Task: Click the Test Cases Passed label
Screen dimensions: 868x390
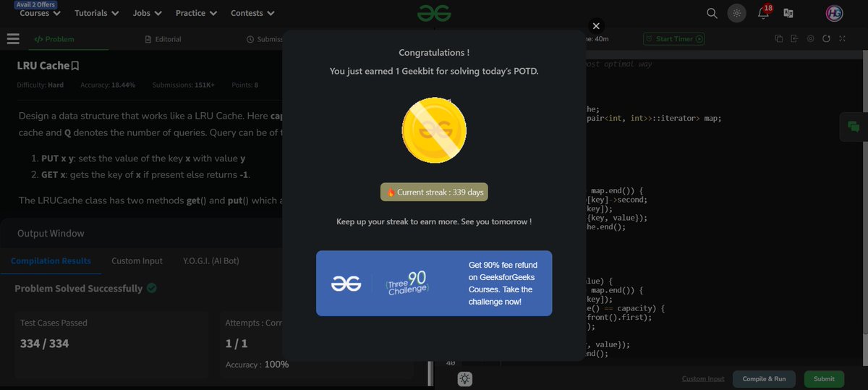Action: pyautogui.click(x=54, y=323)
